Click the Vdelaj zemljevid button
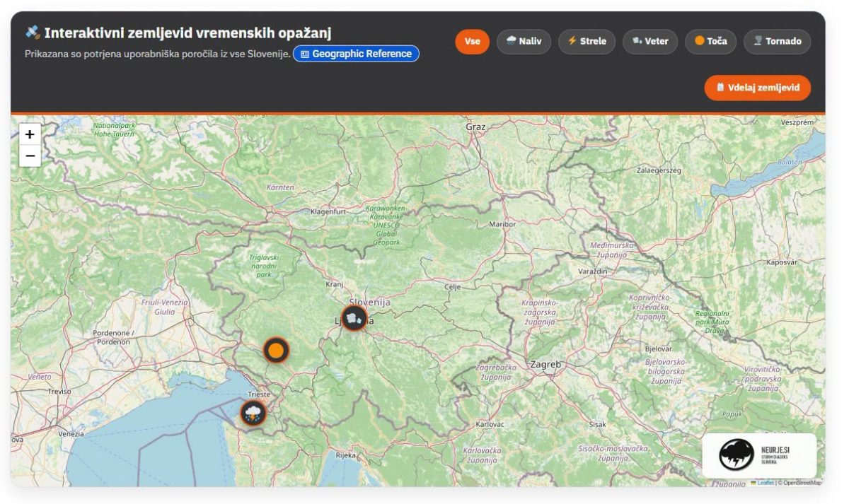 [x=757, y=88]
